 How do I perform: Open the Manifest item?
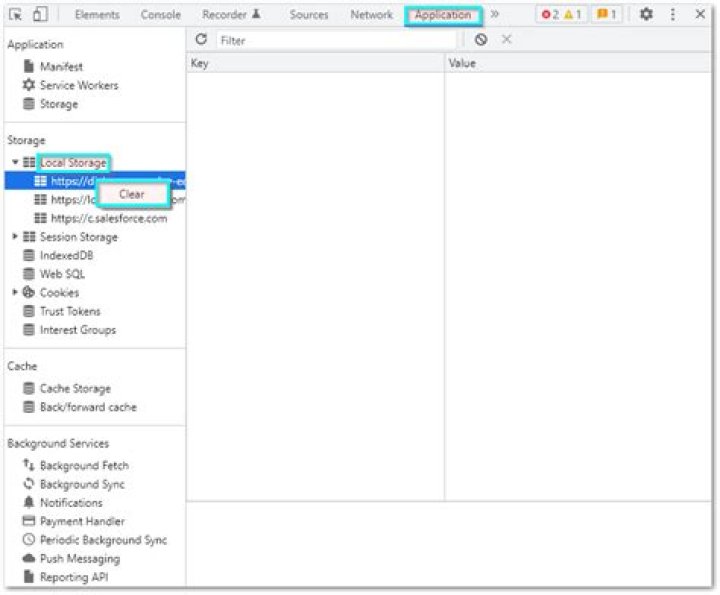tap(61, 67)
